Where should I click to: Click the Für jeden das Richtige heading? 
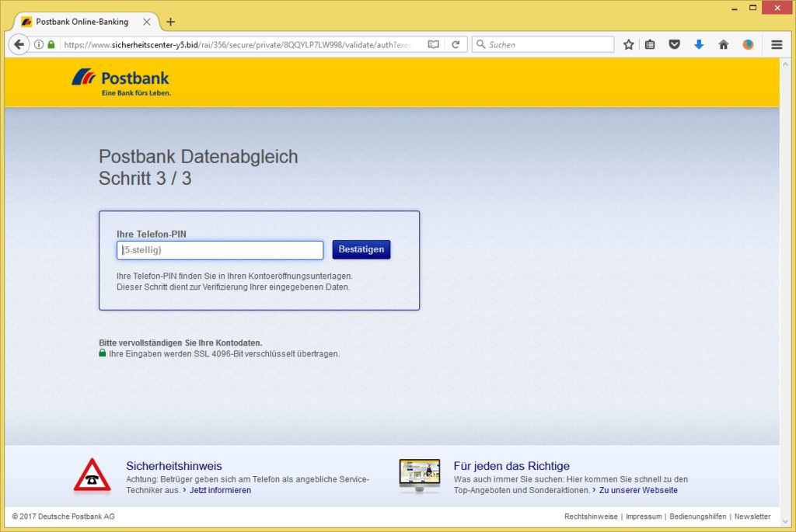[x=511, y=465]
